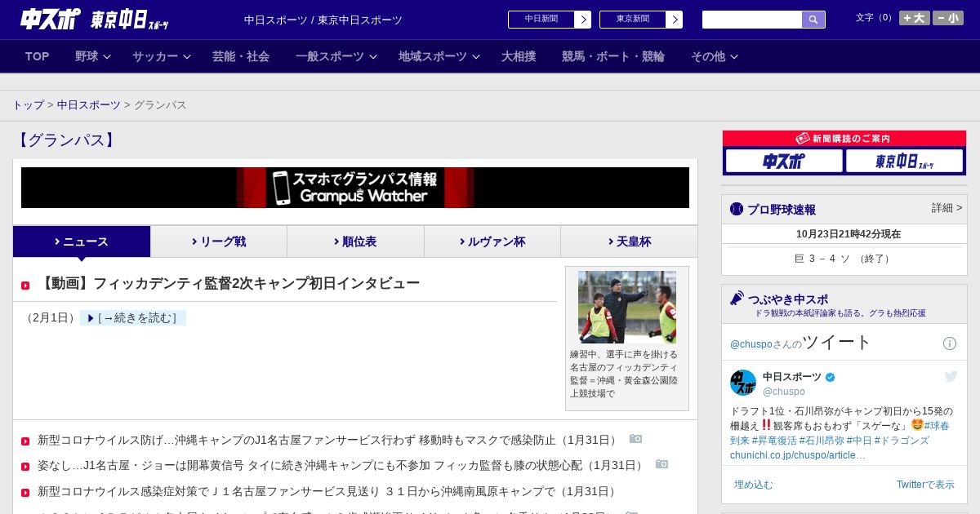Open the 新聞購読のご案内 banner header
Screen dimensions: 980x514
pyautogui.click(x=844, y=139)
